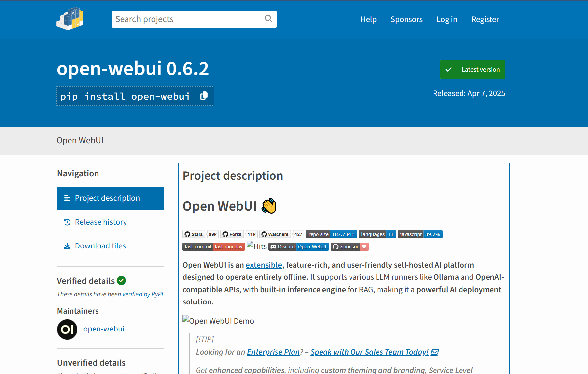This screenshot has height=374, width=588.
Task: Click the Maintainers heading
Action: [78, 311]
